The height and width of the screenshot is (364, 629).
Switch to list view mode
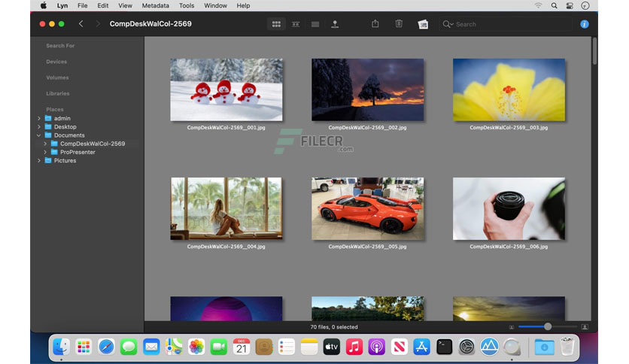(315, 24)
